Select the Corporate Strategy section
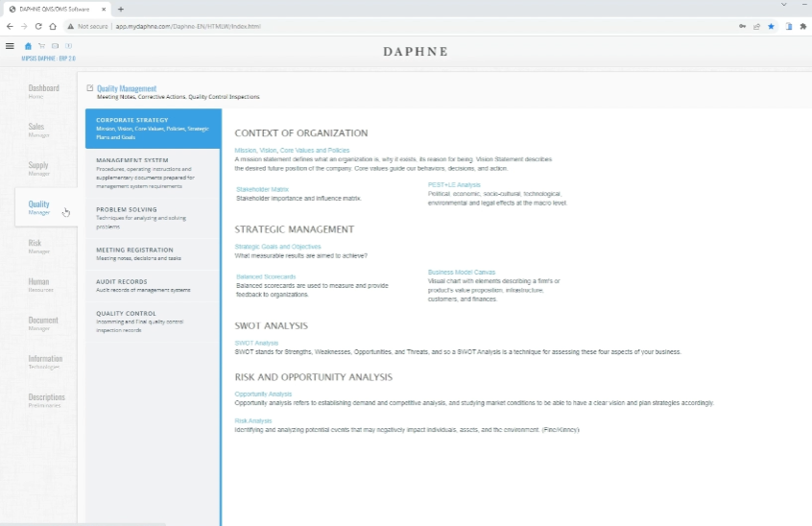 click(x=154, y=129)
